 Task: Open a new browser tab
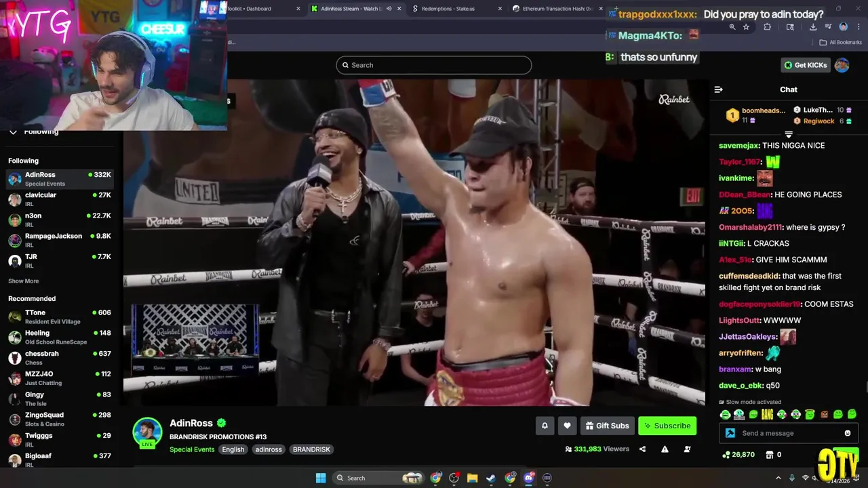(x=616, y=9)
